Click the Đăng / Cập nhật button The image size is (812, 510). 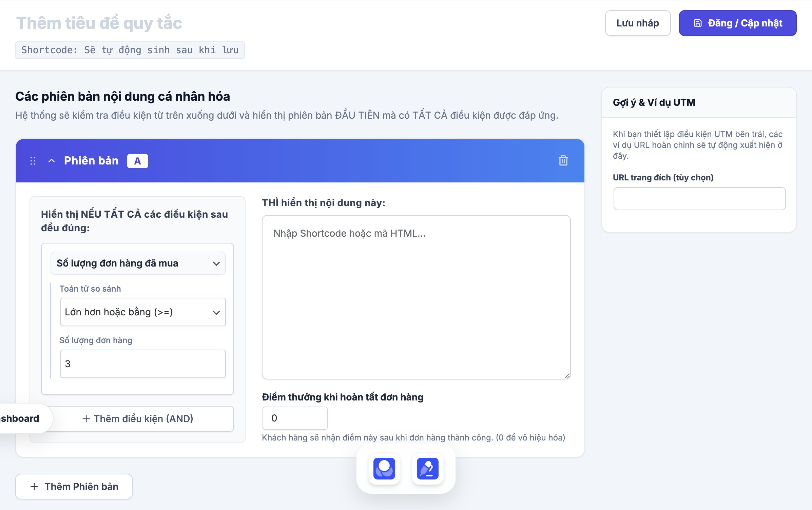click(737, 23)
